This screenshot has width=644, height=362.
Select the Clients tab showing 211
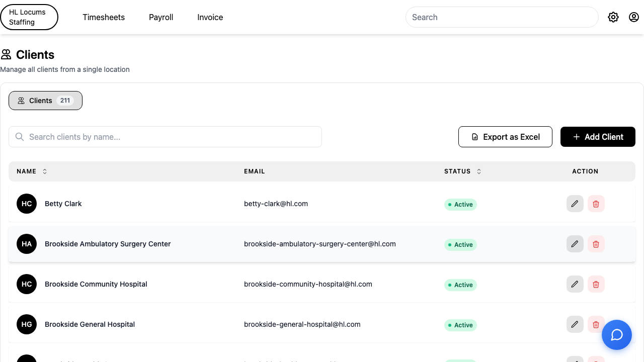(x=45, y=101)
